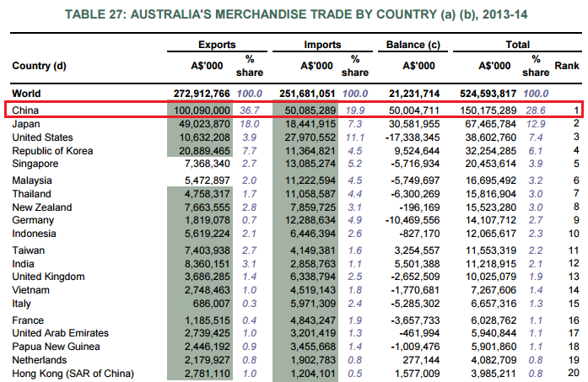Click the 'United States' country name
588x382 pixels.
pos(42,137)
